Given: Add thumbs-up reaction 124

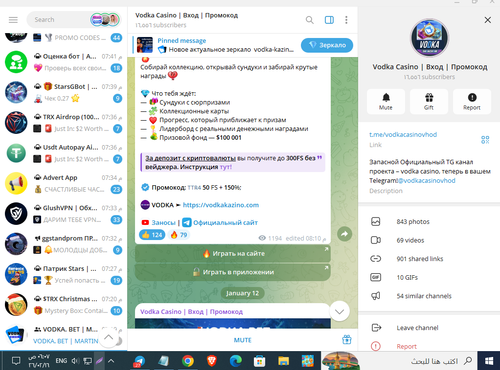Looking at the screenshot, I should click(152, 235).
